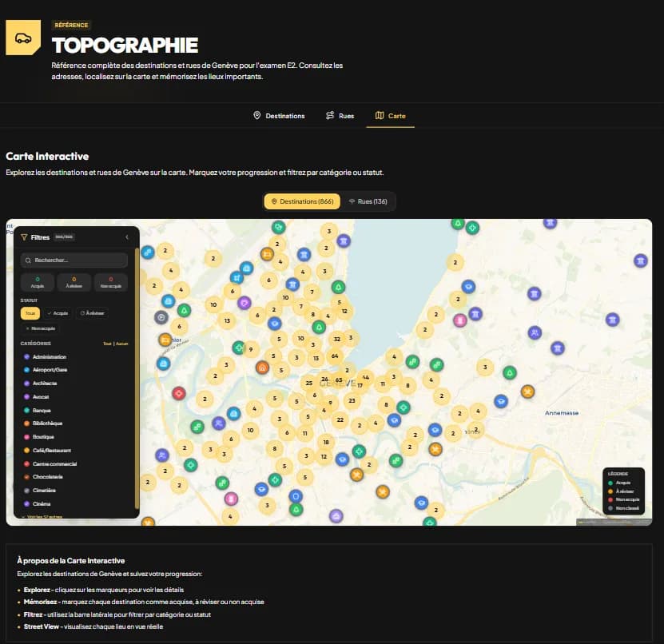Toggle the Chocolaterie category filter
664x644 pixels.
(x=43, y=477)
